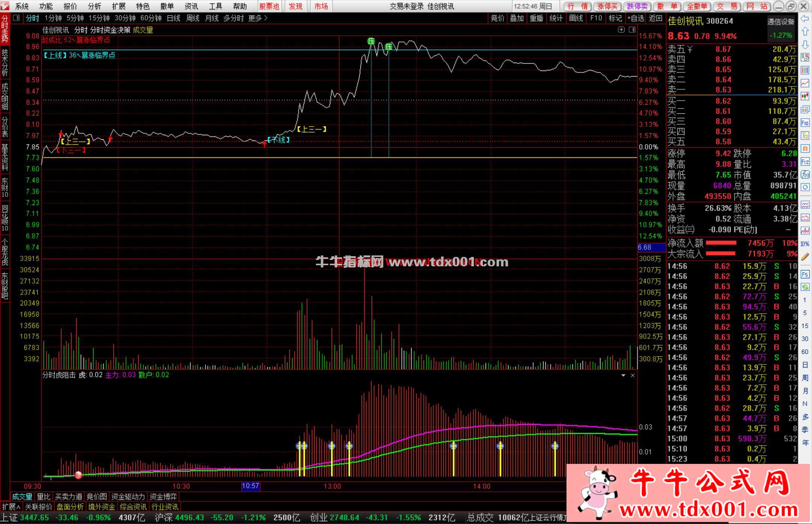The image size is (812, 524).
Task: Open the colored grid quote table icon
Action: (x=805, y=70)
